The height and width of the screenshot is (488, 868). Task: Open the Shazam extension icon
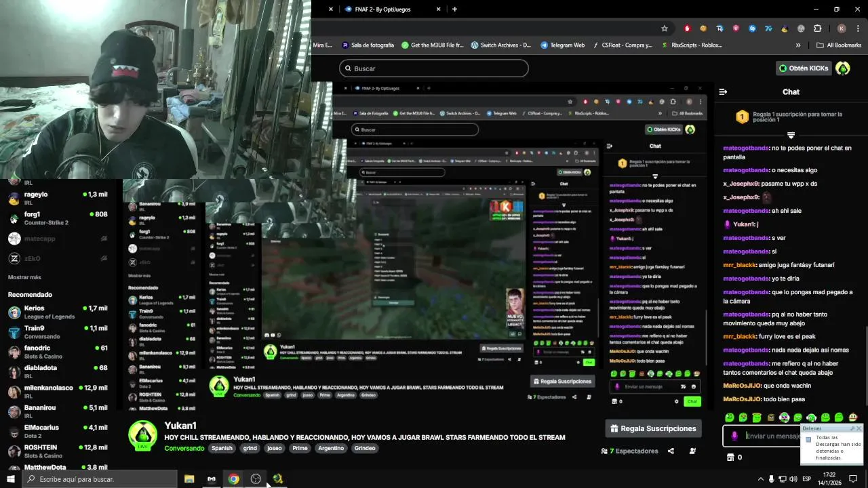coord(752,28)
